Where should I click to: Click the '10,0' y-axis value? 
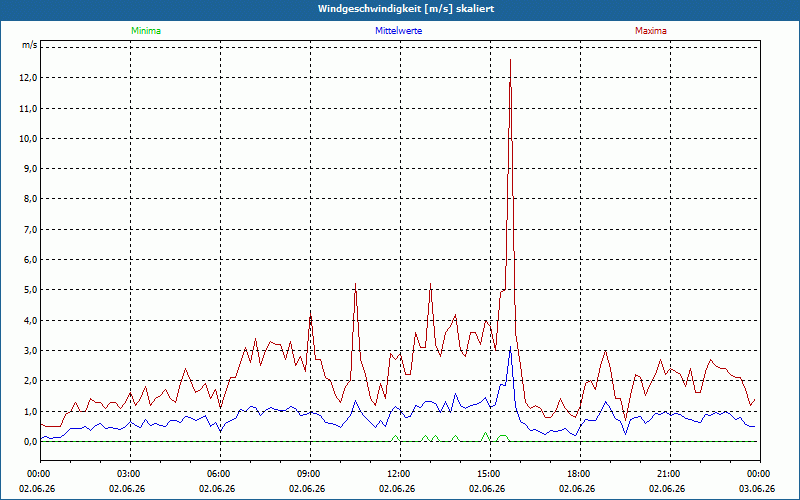click(29, 138)
